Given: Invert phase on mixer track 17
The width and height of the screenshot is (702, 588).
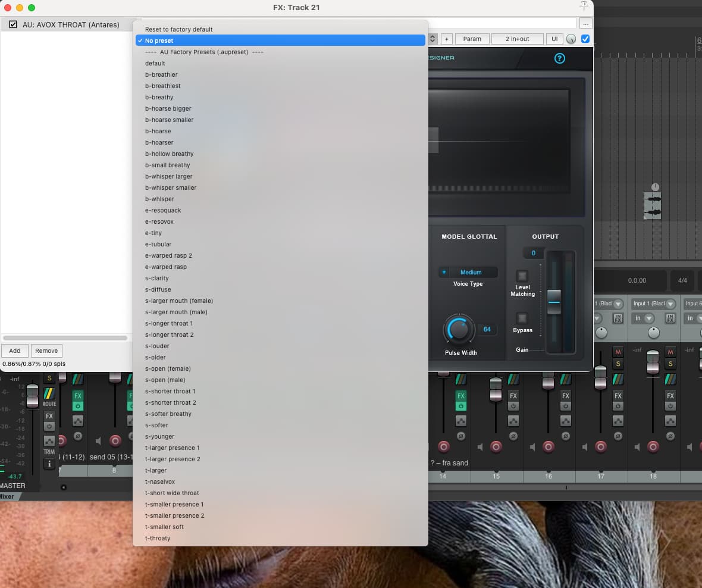Looking at the screenshot, I should [618, 436].
